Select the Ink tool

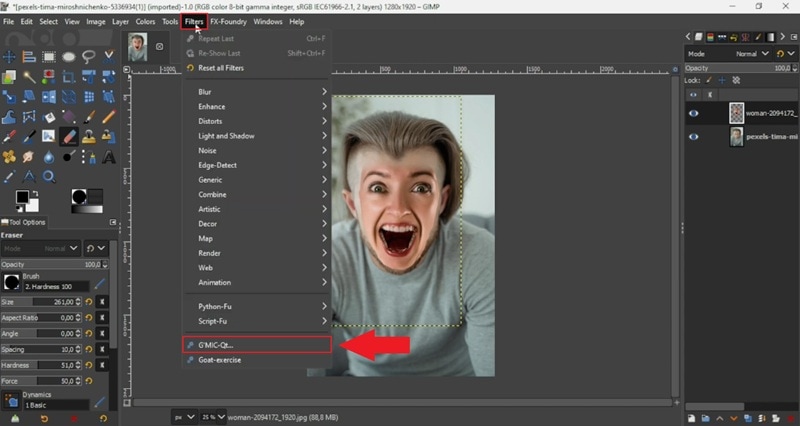(29, 137)
